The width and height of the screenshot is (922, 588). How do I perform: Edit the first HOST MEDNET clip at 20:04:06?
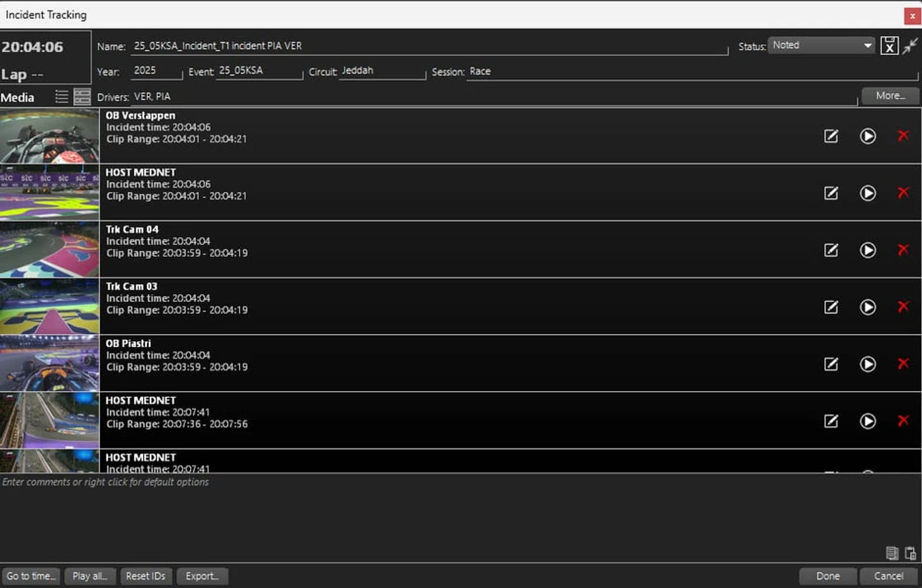[x=831, y=193]
